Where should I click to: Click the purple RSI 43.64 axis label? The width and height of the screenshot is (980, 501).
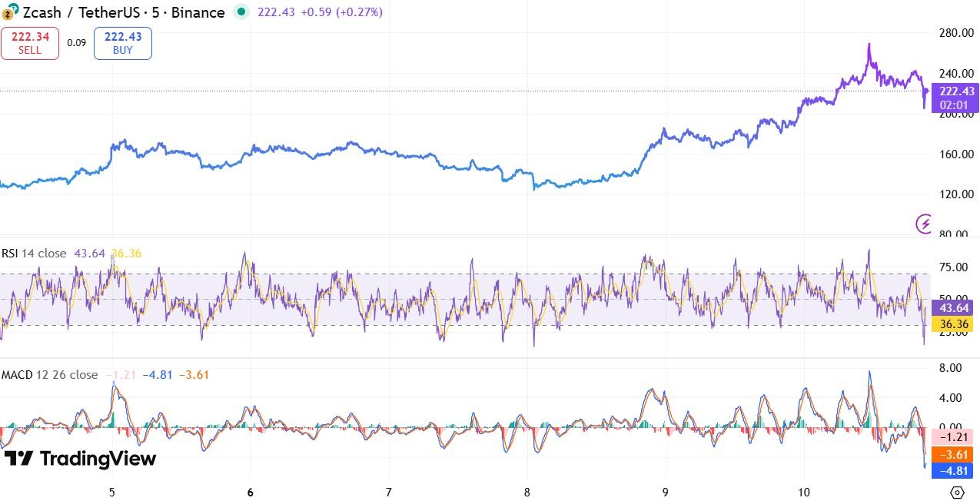(952, 307)
